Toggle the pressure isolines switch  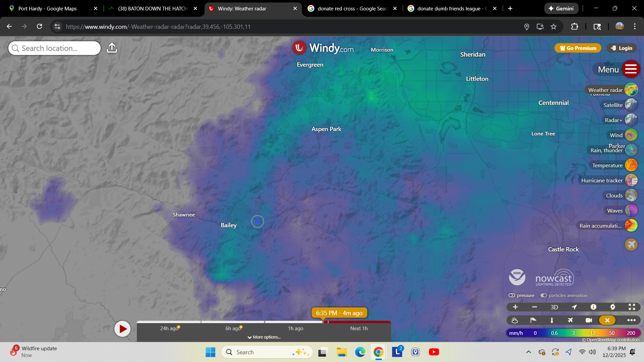512,295
